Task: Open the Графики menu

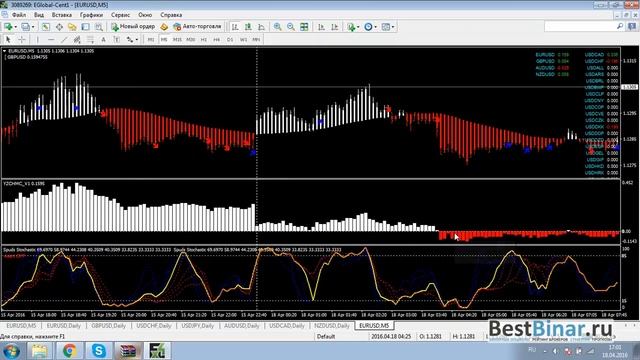Action: click(91, 15)
